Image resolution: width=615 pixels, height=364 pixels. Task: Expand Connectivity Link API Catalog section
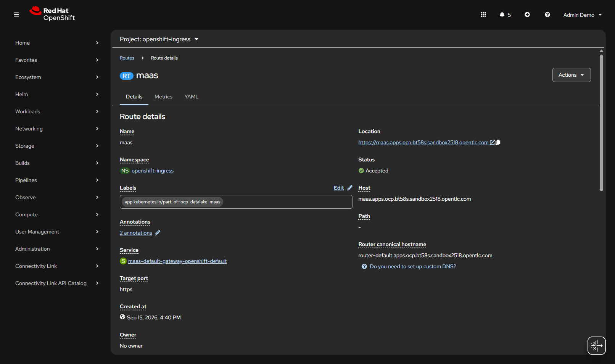point(57,283)
